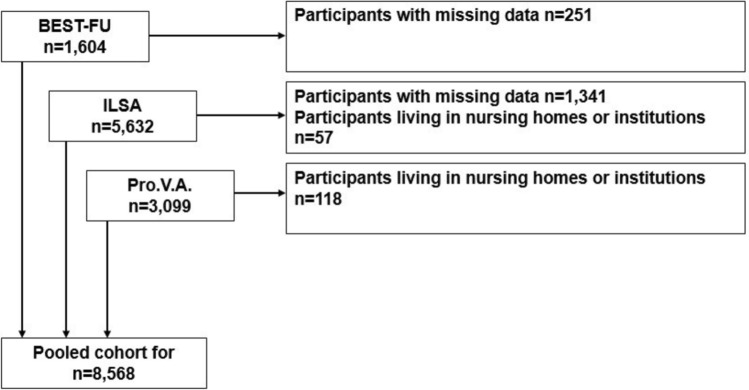
Task: Click the rightmost downward arrowhead above pooled cohort
Action: [x=107, y=333]
